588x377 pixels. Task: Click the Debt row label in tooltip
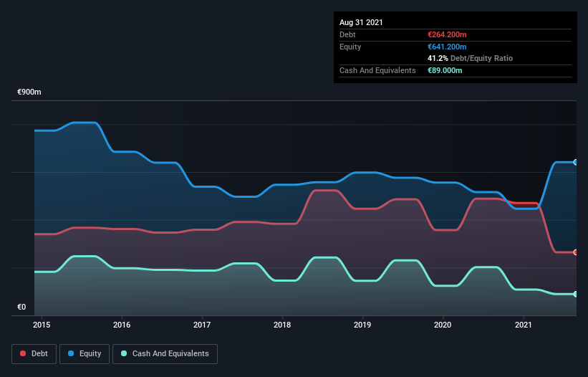coord(347,34)
